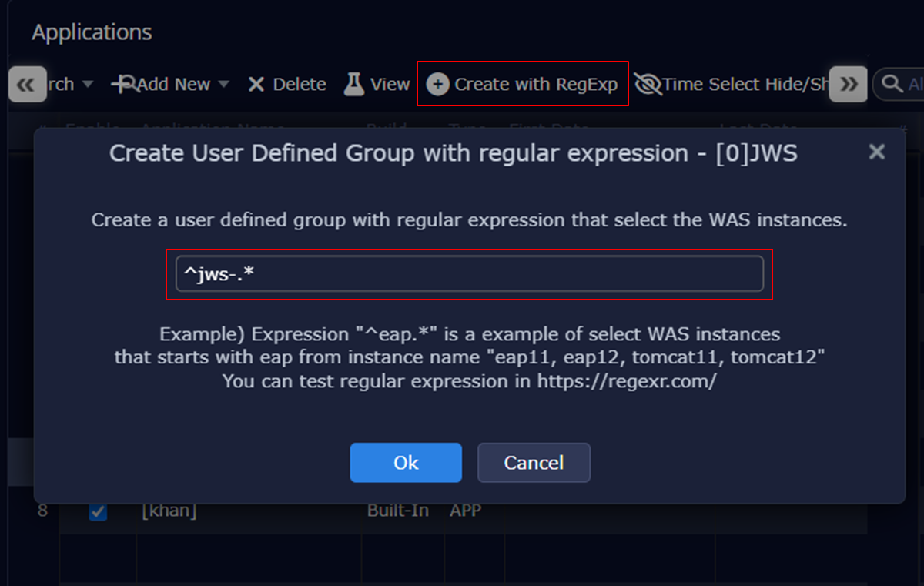Open the Search dropdown arrow in toolbar

click(87, 84)
